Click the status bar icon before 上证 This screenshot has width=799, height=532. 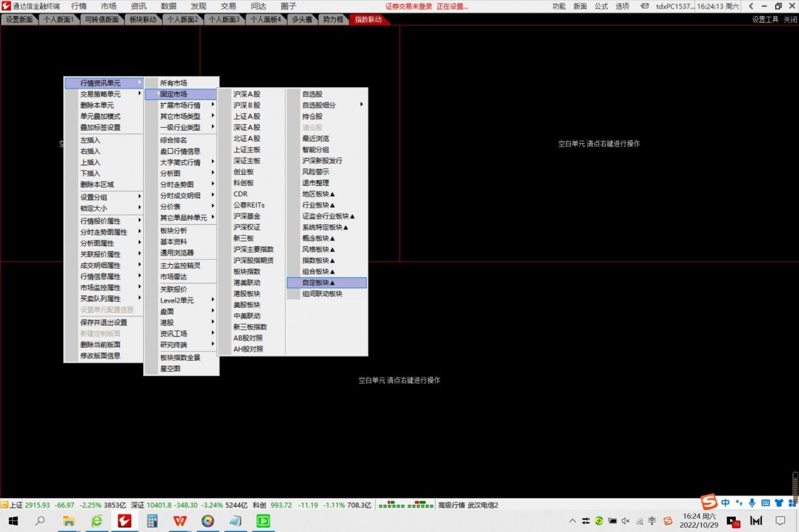coord(4,504)
